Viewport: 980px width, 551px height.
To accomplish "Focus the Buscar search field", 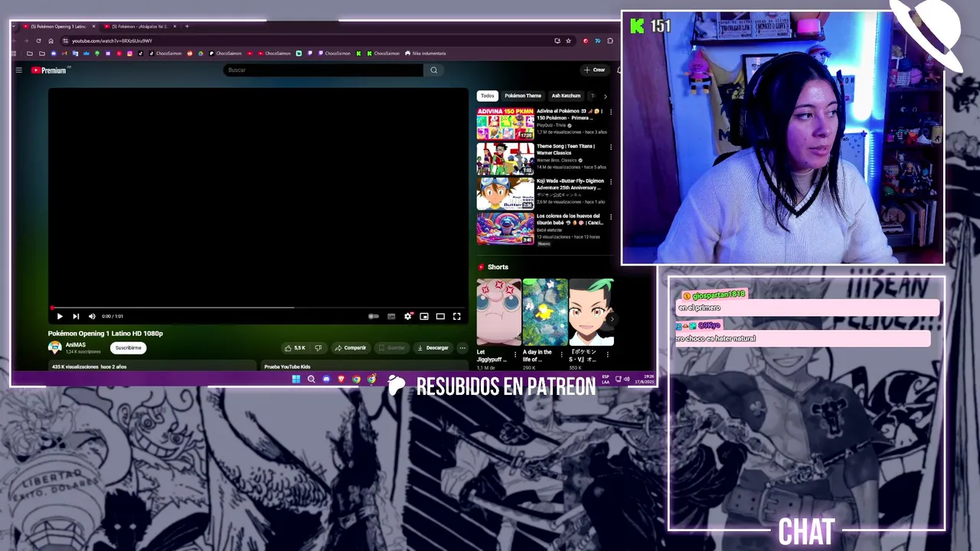I will (x=323, y=70).
